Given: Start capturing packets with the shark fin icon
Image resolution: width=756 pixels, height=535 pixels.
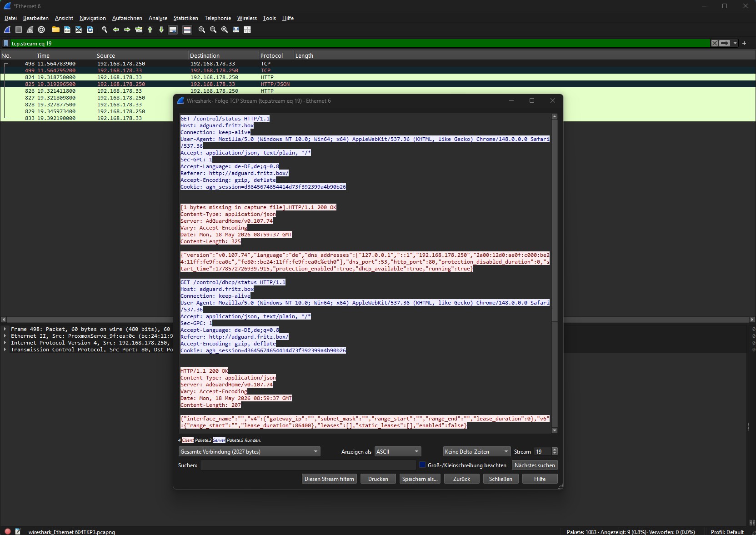Looking at the screenshot, I should pos(7,30).
